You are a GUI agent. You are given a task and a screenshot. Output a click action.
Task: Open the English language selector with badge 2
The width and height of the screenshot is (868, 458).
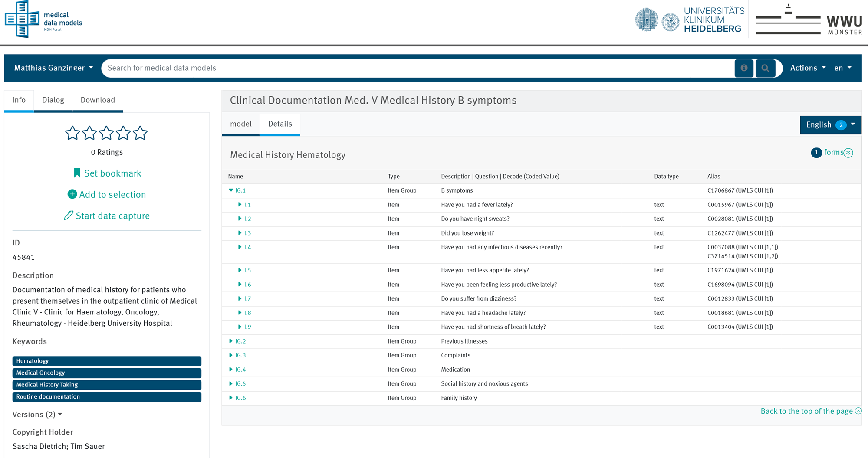(x=829, y=124)
